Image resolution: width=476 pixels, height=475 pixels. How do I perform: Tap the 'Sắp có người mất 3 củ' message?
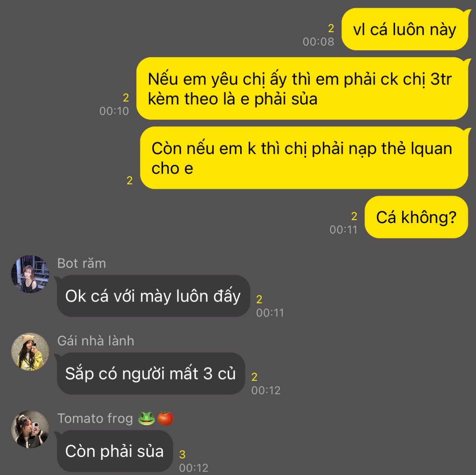tap(151, 373)
